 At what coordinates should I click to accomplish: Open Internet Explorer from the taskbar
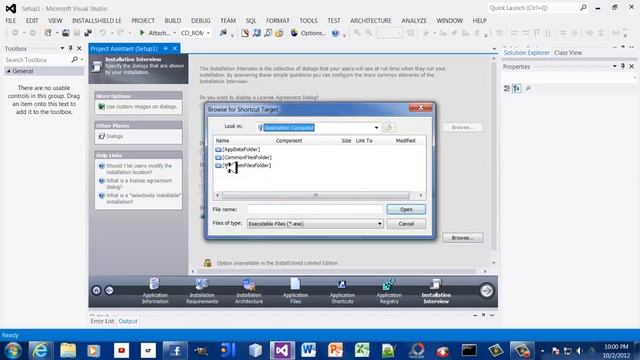coord(40,350)
